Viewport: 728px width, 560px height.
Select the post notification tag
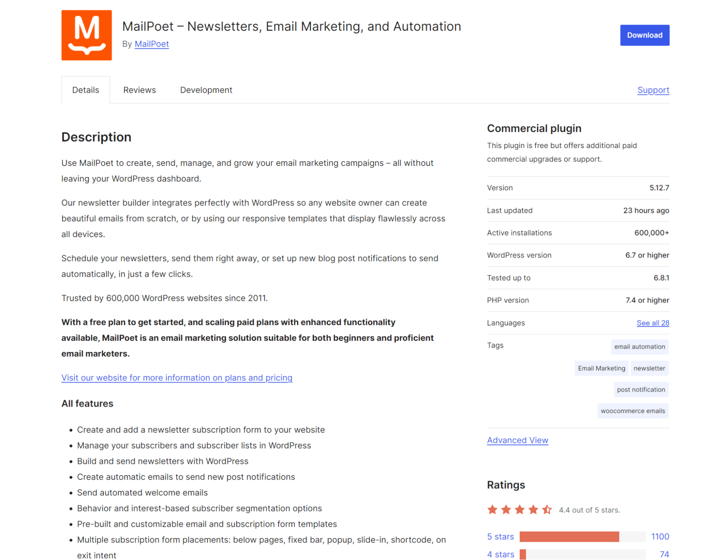pyautogui.click(x=641, y=389)
